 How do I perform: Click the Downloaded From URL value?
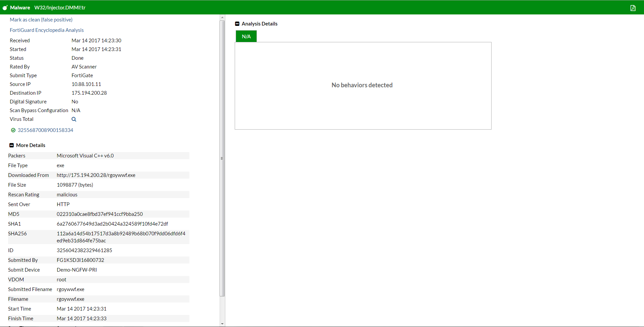[96, 175]
